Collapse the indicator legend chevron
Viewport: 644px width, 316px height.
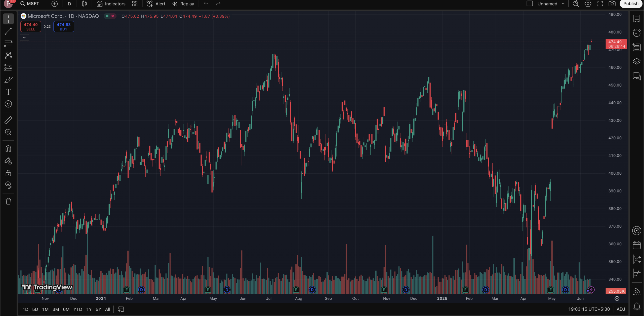(x=24, y=37)
